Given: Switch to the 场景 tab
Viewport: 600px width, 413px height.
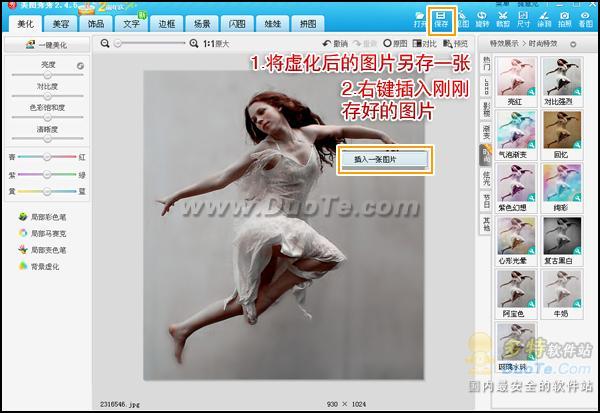Looking at the screenshot, I should [202, 24].
